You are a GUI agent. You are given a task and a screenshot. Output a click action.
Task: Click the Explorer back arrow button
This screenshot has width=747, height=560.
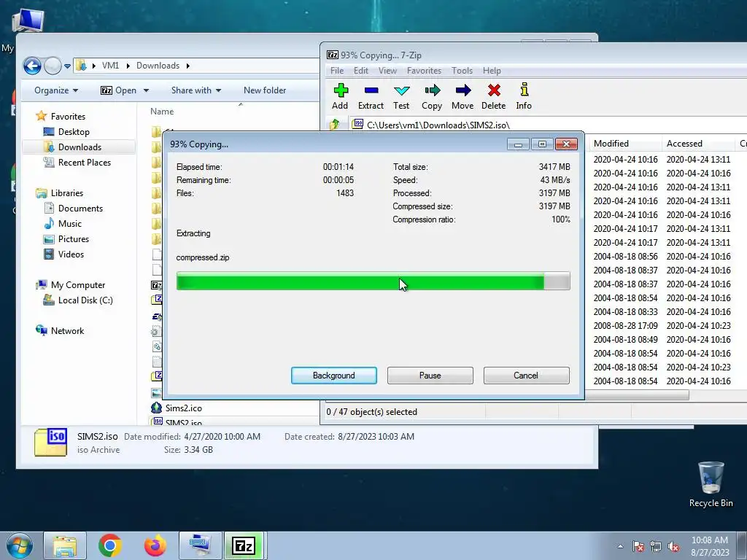pos(32,66)
